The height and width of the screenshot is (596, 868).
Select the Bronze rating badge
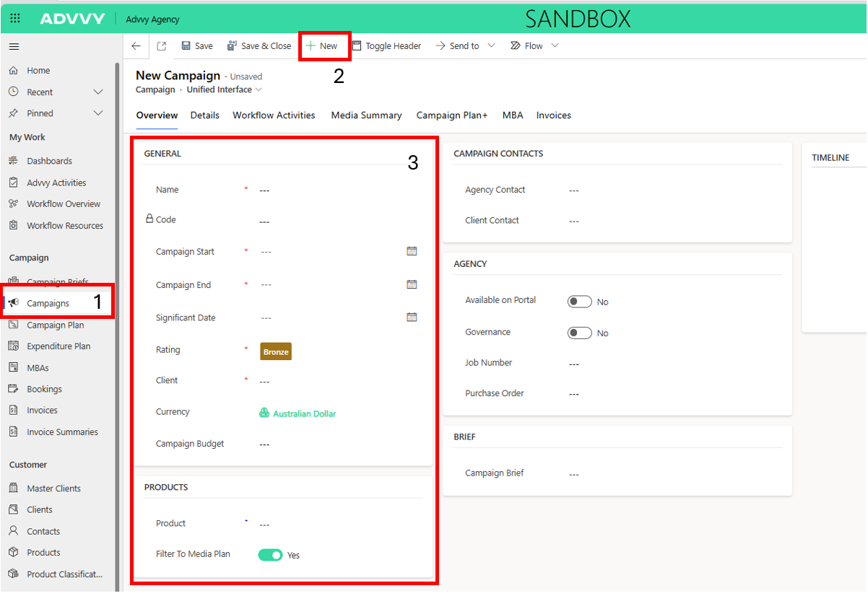[x=276, y=351]
